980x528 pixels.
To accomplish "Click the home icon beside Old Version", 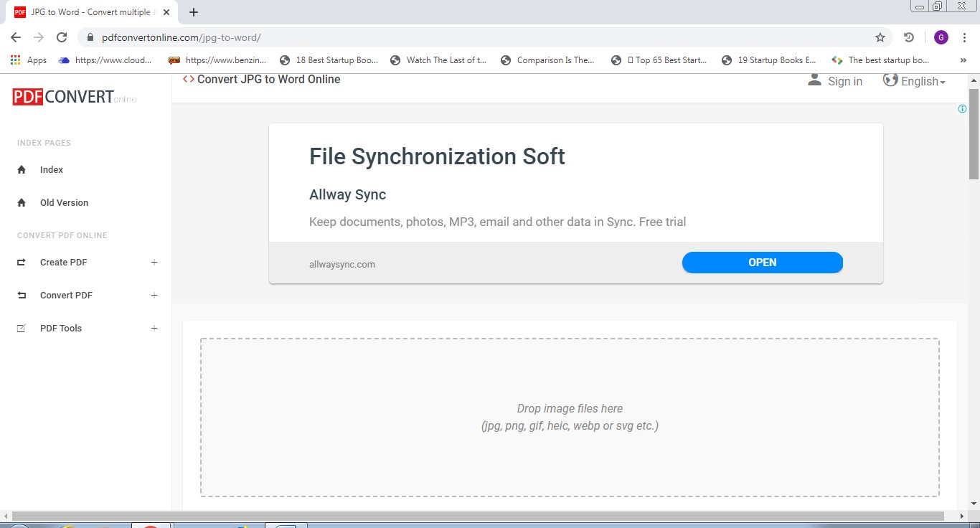I will tap(22, 203).
